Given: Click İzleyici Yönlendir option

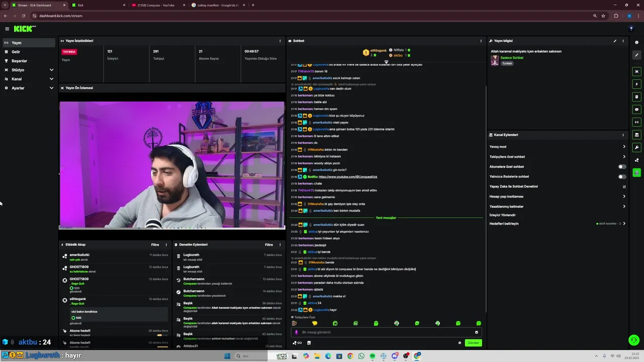Looking at the screenshot, I should coord(503,215).
